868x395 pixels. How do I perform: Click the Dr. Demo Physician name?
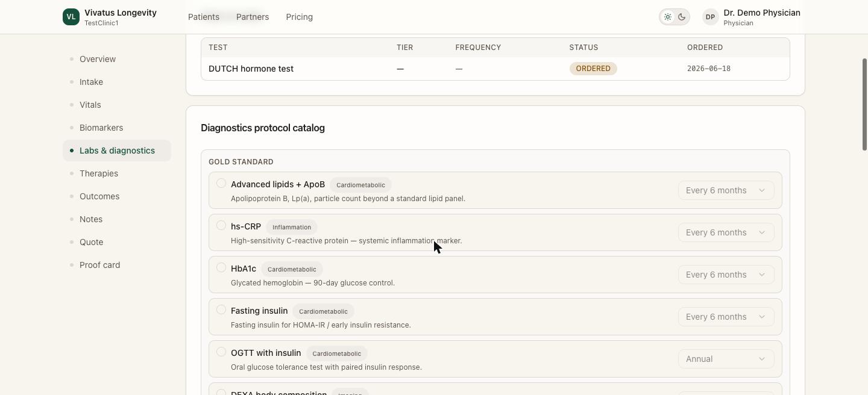(x=762, y=13)
